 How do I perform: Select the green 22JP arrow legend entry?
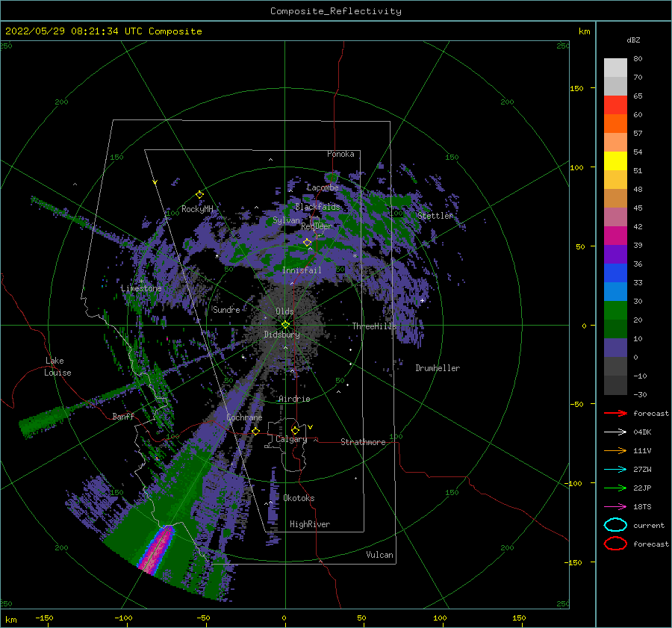tap(615, 488)
